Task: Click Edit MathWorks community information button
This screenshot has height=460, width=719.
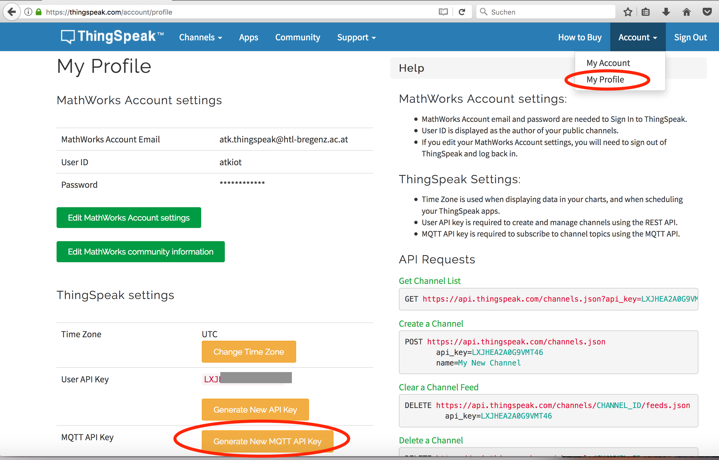Action: point(140,251)
